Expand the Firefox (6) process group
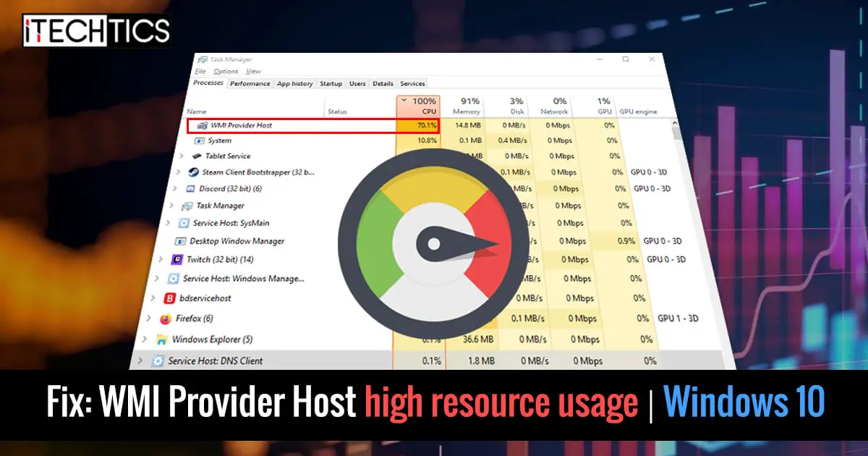Image resolution: width=868 pixels, height=456 pixels. point(148,318)
